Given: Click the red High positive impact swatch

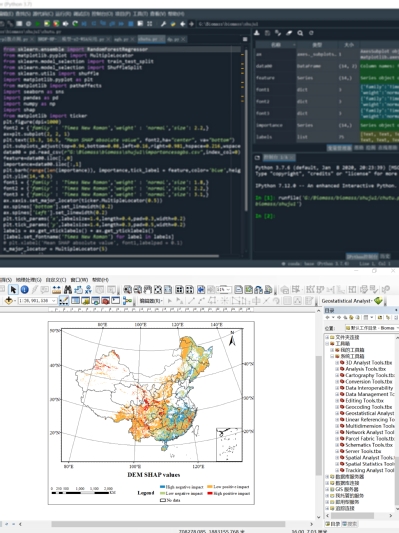Looking at the screenshot, I should point(210,493).
